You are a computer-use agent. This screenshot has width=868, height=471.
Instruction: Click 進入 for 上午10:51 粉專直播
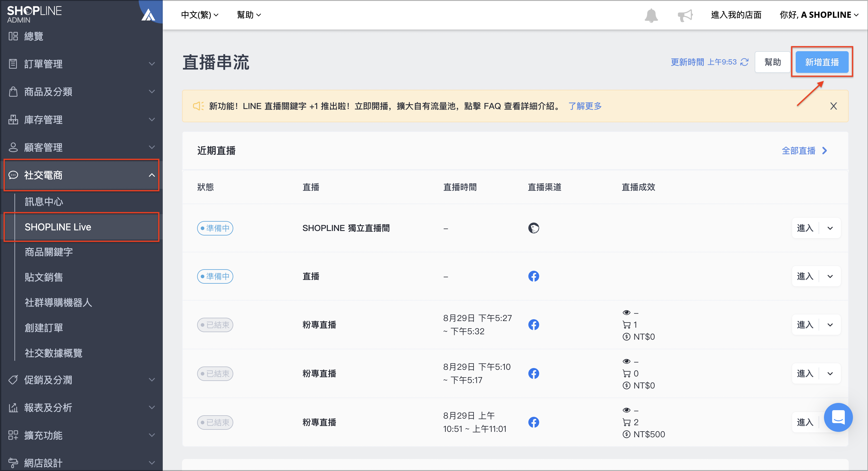coord(805,422)
